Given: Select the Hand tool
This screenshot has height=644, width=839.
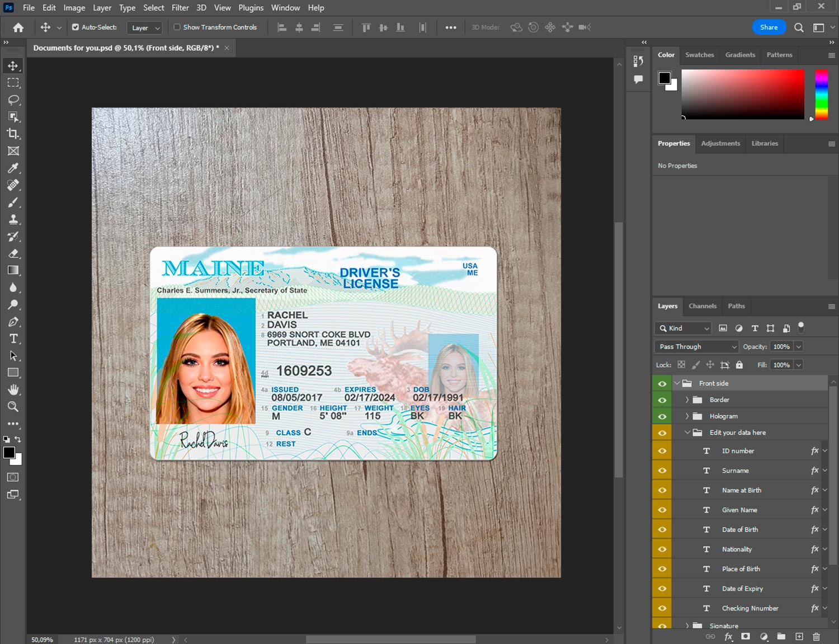Looking at the screenshot, I should click(13, 389).
